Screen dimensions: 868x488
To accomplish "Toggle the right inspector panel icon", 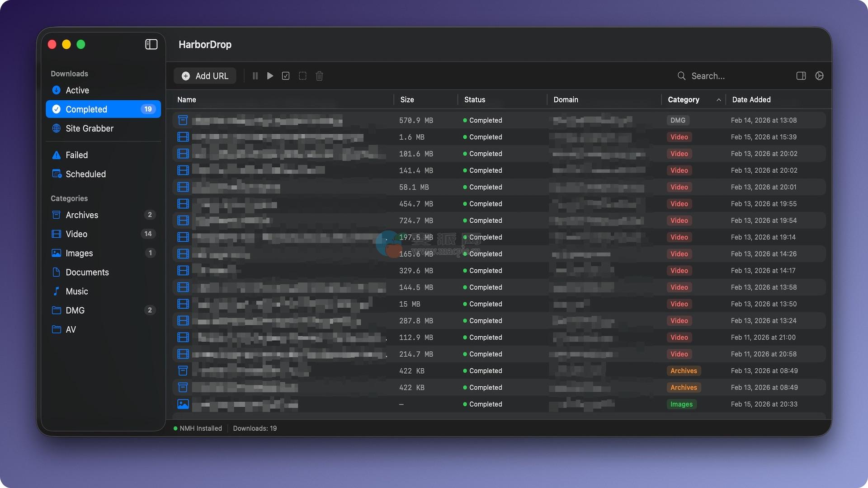I will click(801, 76).
